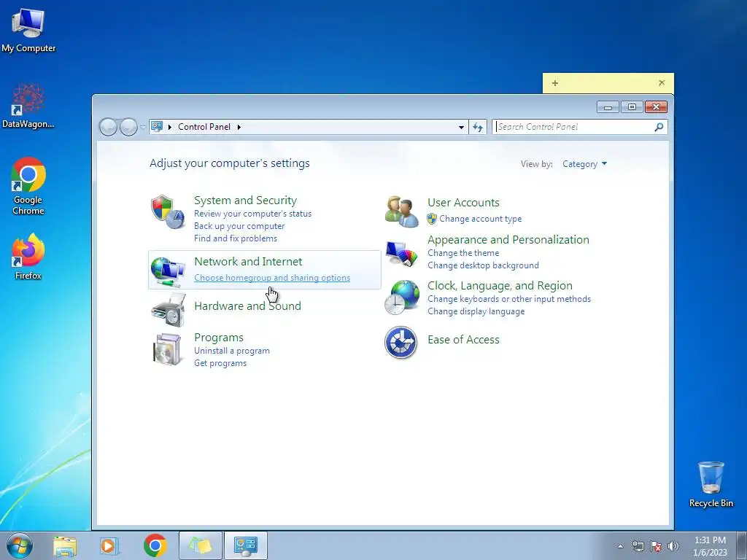The width and height of the screenshot is (747, 560).
Task: Add a new sticky note with plus
Action: [x=555, y=83]
